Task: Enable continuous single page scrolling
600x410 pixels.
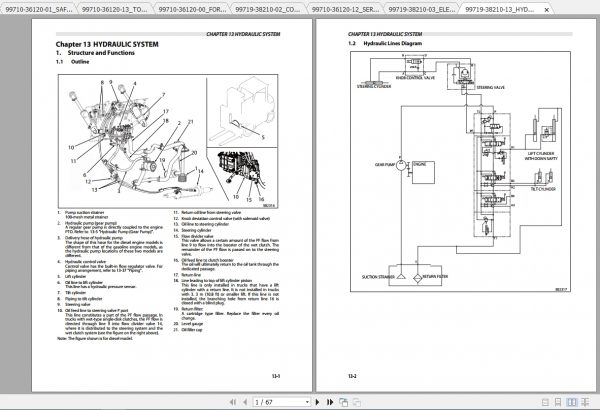Action: tap(558, 402)
